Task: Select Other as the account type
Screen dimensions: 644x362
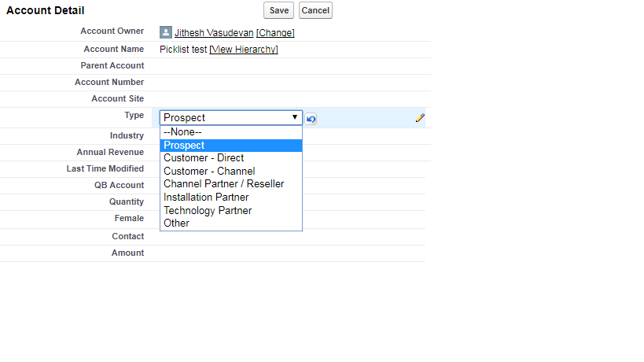Action: [176, 223]
